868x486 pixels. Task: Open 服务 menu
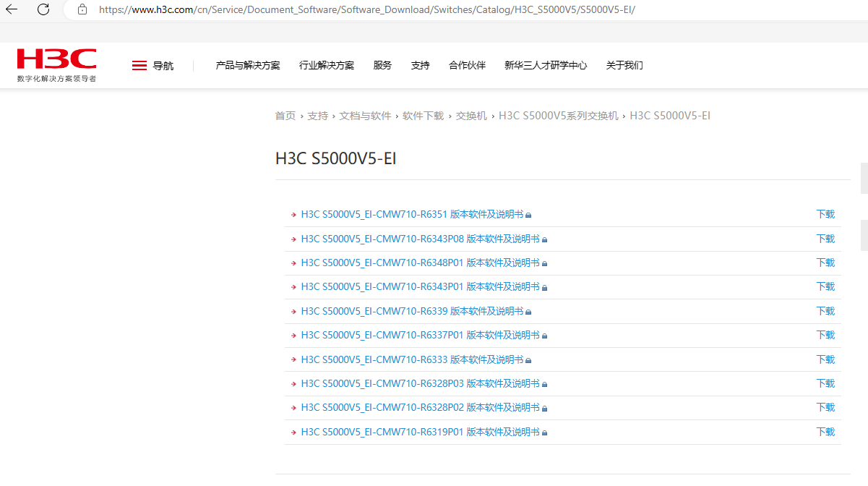pyautogui.click(x=382, y=65)
